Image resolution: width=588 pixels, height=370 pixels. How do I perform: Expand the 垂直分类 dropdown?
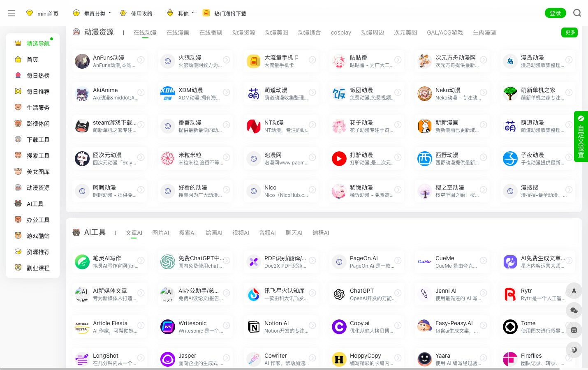[93, 13]
